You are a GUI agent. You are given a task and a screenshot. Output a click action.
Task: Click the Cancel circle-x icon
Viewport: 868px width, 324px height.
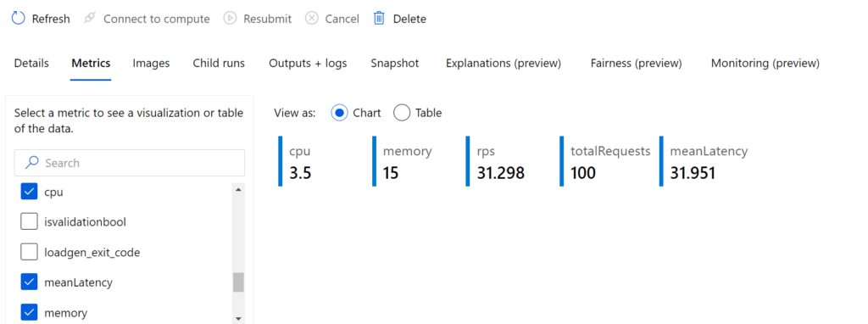tap(312, 19)
